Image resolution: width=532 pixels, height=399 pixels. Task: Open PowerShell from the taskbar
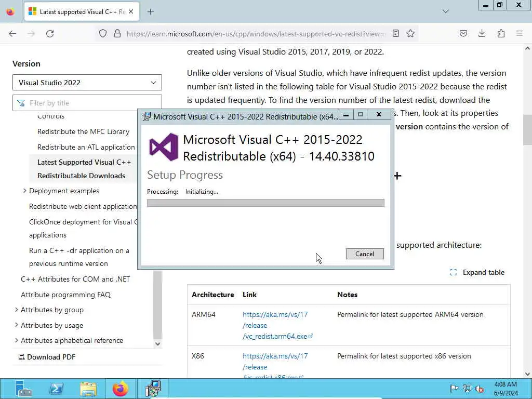tap(56, 389)
